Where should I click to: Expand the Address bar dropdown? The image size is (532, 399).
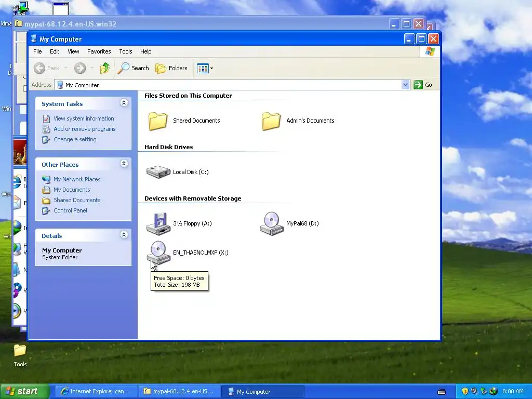coord(405,85)
